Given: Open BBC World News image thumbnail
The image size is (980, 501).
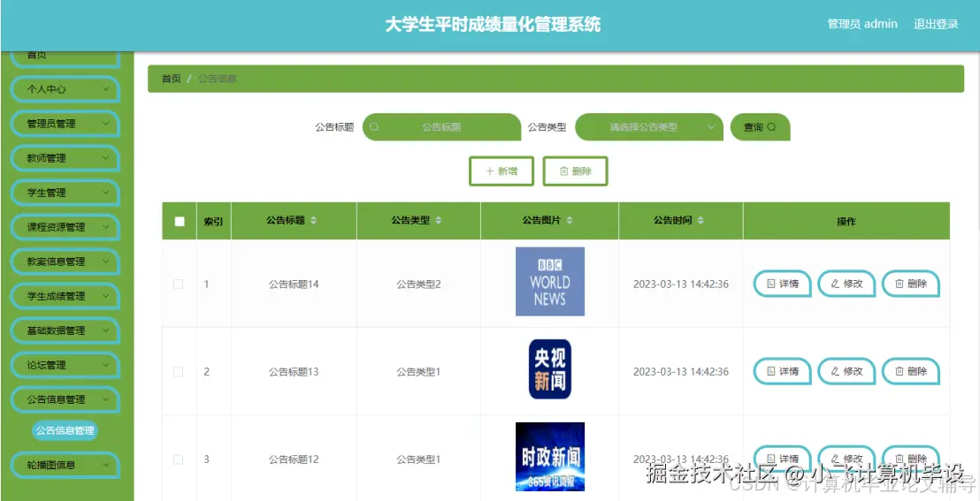Looking at the screenshot, I should (x=550, y=281).
